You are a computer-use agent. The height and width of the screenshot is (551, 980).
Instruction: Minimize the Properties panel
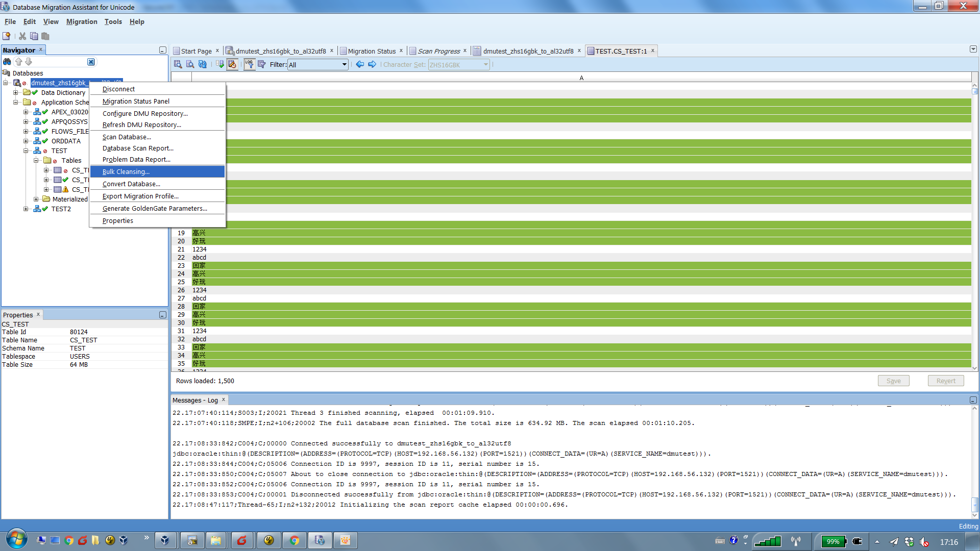[x=163, y=315]
